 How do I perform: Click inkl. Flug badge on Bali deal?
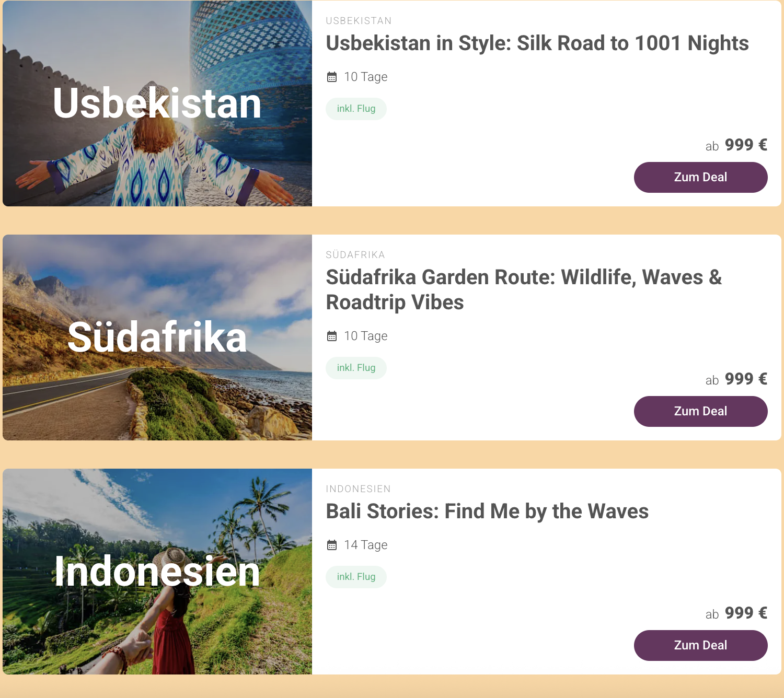tap(356, 577)
